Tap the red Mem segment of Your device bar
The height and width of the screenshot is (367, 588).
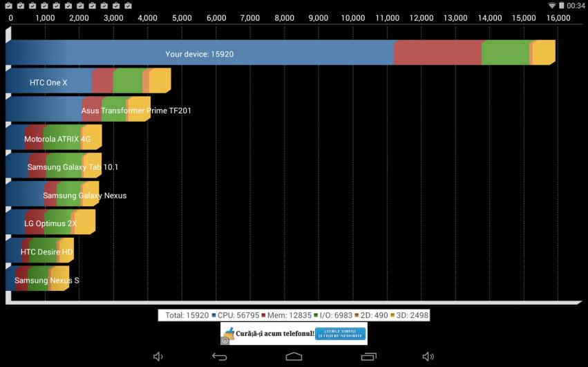tap(437, 53)
